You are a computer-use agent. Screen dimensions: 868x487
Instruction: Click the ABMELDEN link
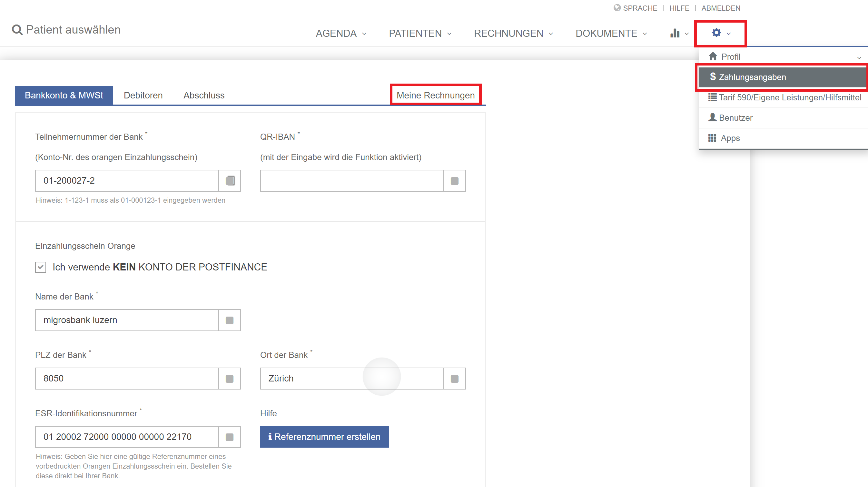tap(721, 8)
